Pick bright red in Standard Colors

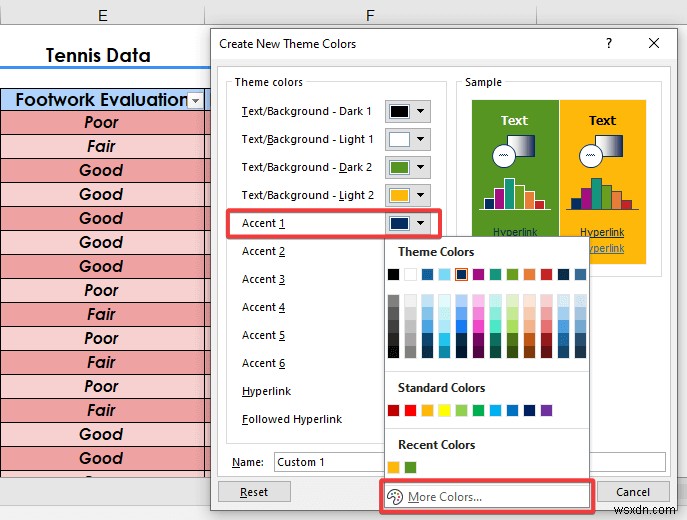(411, 410)
